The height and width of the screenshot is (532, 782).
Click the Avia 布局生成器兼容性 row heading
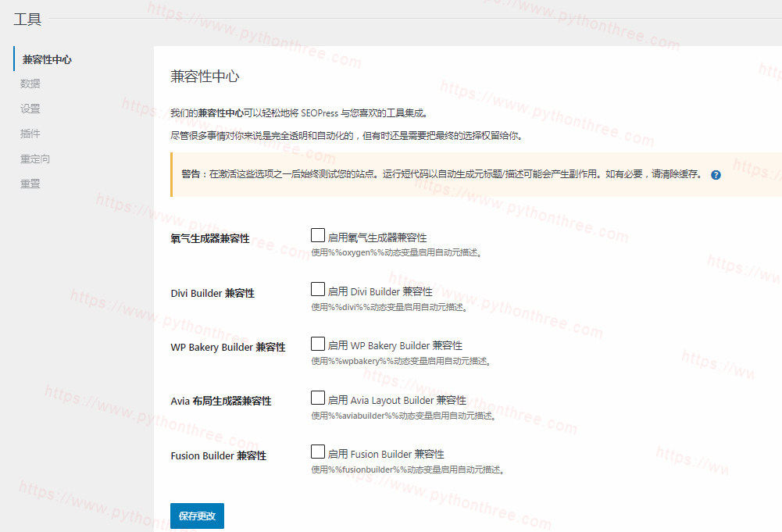coord(221,401)
